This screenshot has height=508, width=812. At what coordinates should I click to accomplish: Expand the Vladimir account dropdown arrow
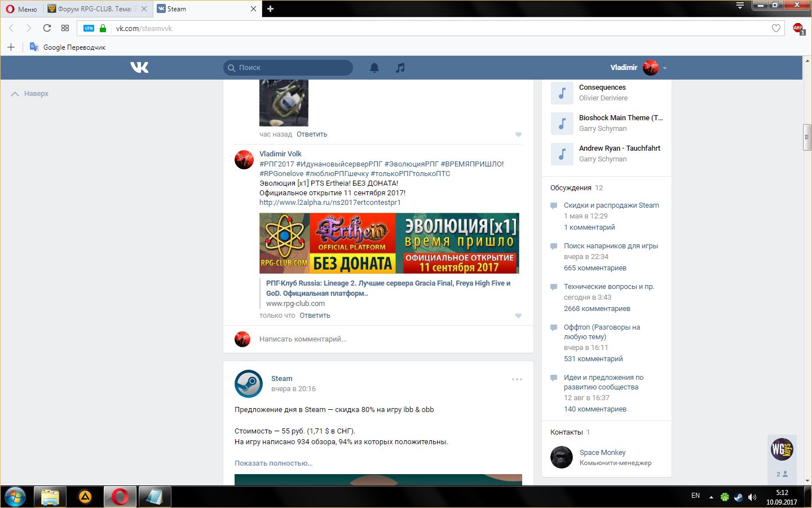click(x=665, y=68)
